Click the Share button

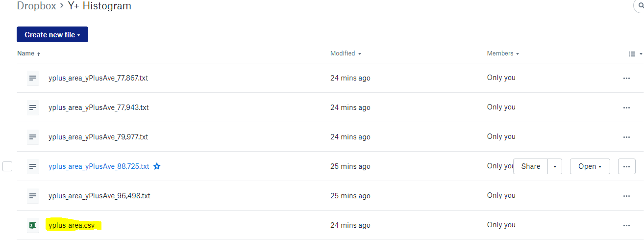pyautogui.click(x=531, y=166)
